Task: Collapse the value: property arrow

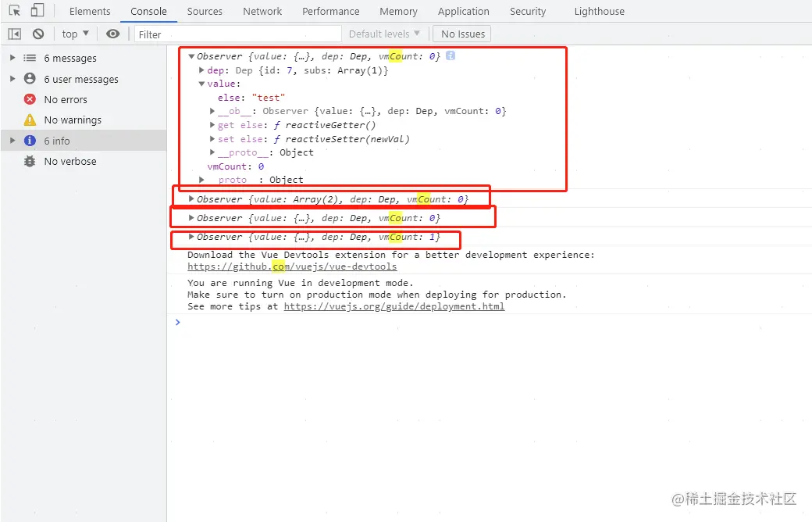Action: (x=202, y=84)
